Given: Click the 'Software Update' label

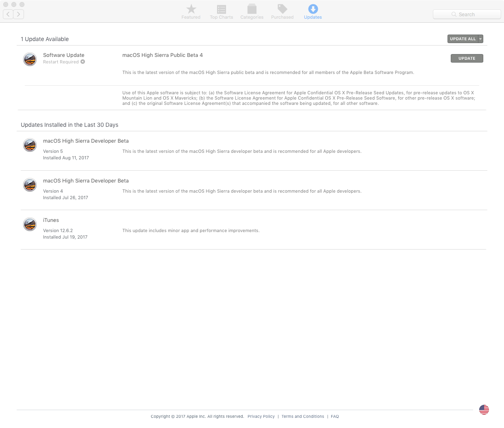Looking at the screenshot, I should [64, 55].
